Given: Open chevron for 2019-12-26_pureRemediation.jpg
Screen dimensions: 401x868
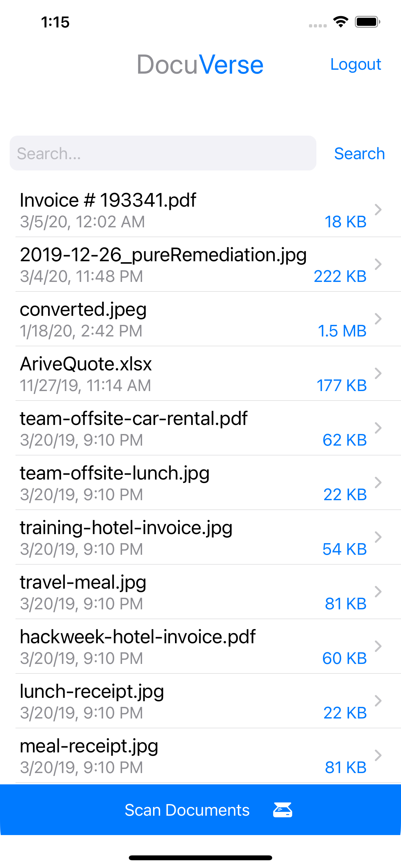Looking at the screenshot, I should [x=378, y=264].
